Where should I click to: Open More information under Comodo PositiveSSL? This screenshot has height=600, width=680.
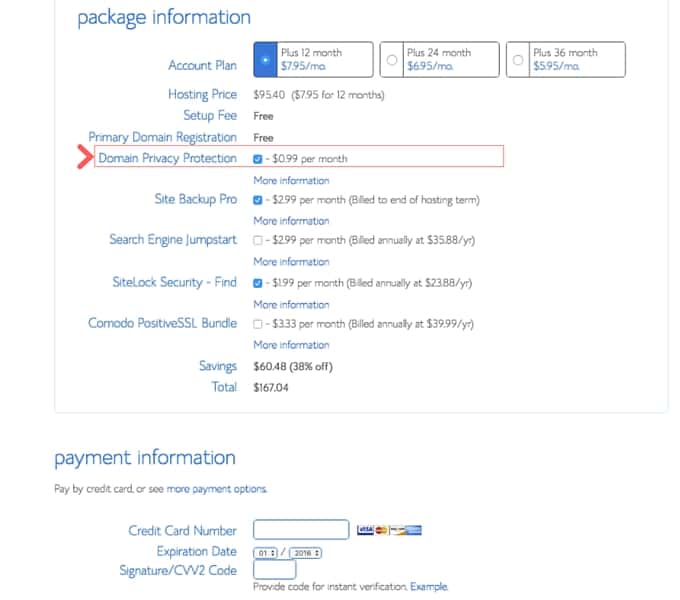coord(291,345)
